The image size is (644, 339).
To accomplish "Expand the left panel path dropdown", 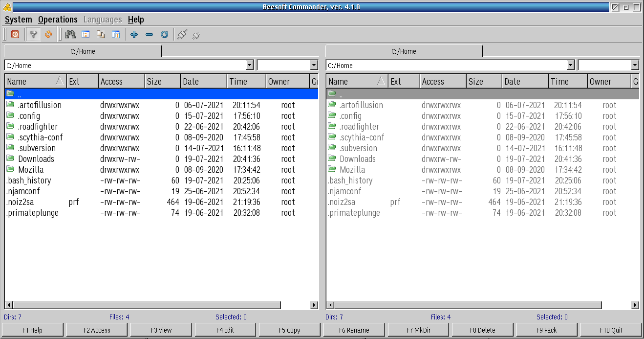I will [x=250, y=65].
